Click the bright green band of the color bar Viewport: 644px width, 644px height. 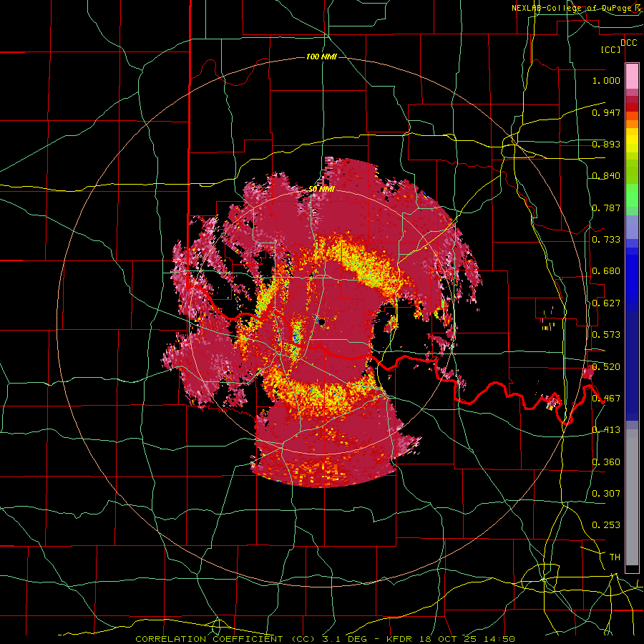pyautogui.click(x=632, y=195)
